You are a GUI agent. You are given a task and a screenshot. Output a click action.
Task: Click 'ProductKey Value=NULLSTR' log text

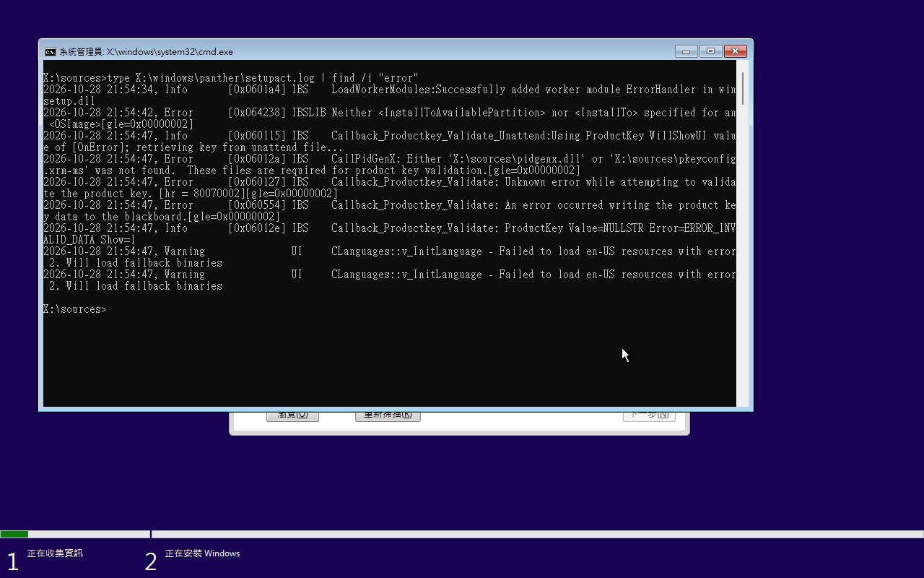click(574, 228)
